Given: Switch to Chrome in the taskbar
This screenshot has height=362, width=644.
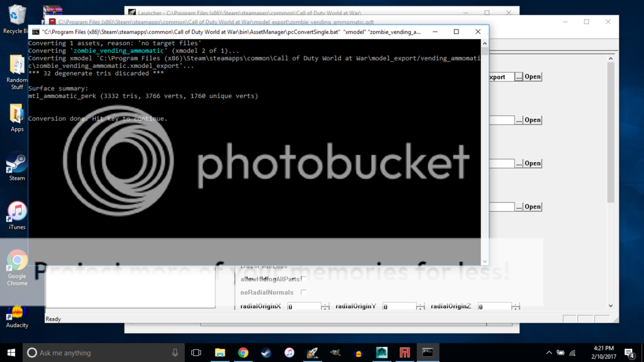Looking at the screenshot, I should (x=243, y=353).
